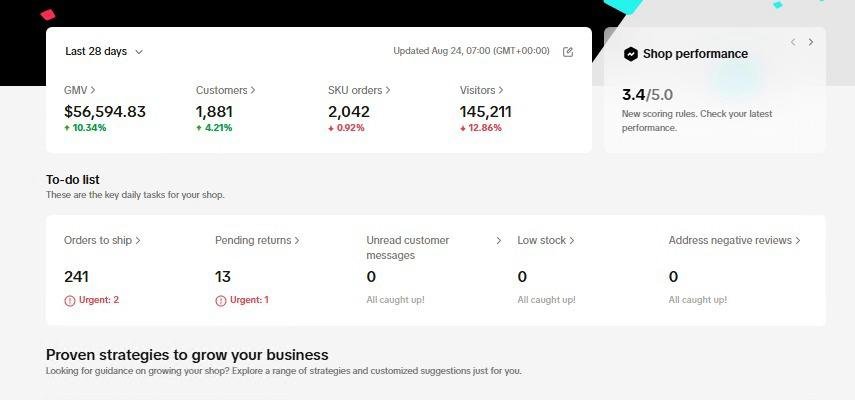
Task: Click the urgent warning icon under Orders to ship
Action: 70,300
